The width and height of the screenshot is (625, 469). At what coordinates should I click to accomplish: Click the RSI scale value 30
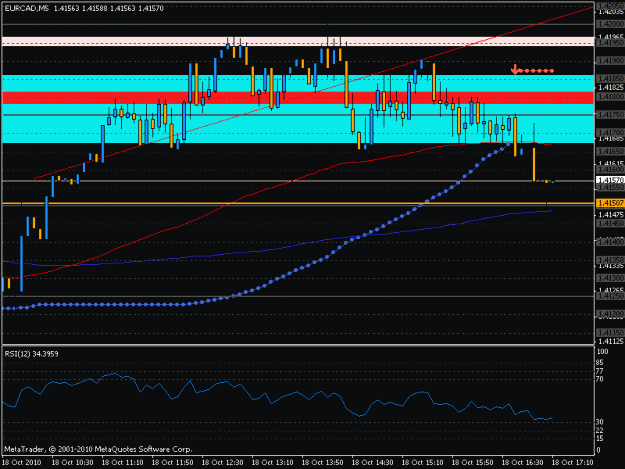coord(601,422)
